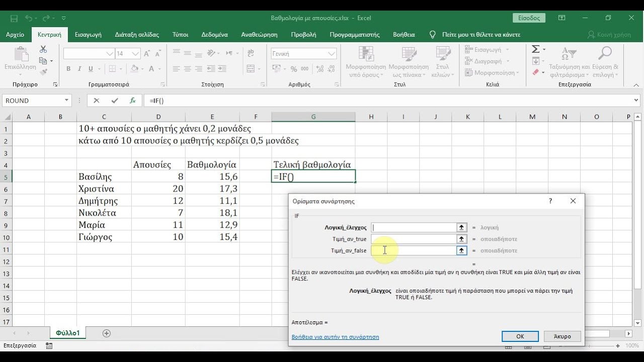Click the decrease decimal icon
The height and width of the screenshot is (362, 644).
pyautogui.click(x=331, y=69)
